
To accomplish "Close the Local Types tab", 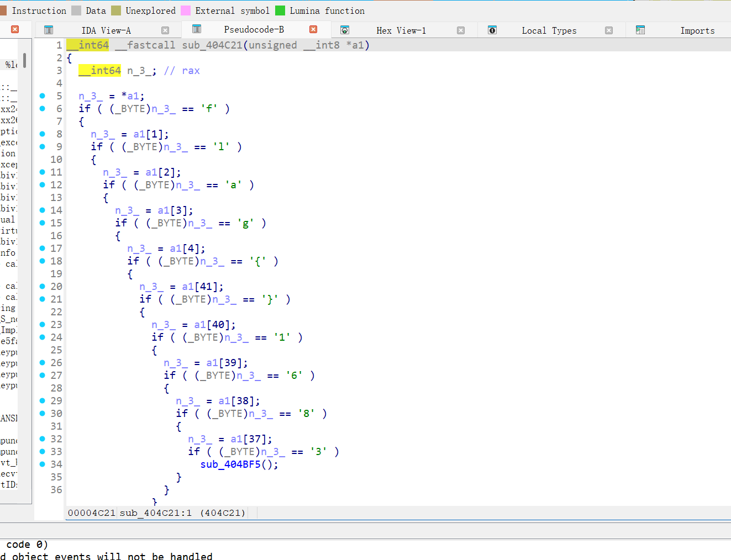I will click(x=609, y=30).
